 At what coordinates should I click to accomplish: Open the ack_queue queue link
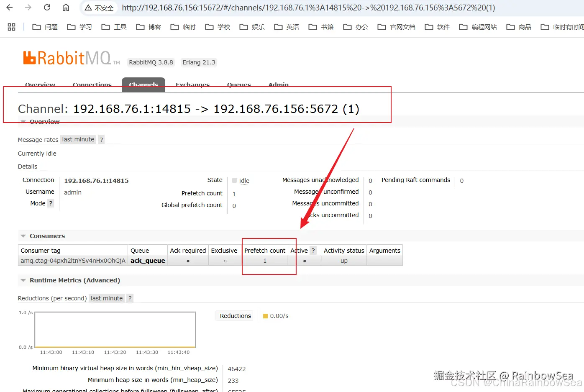148,261
